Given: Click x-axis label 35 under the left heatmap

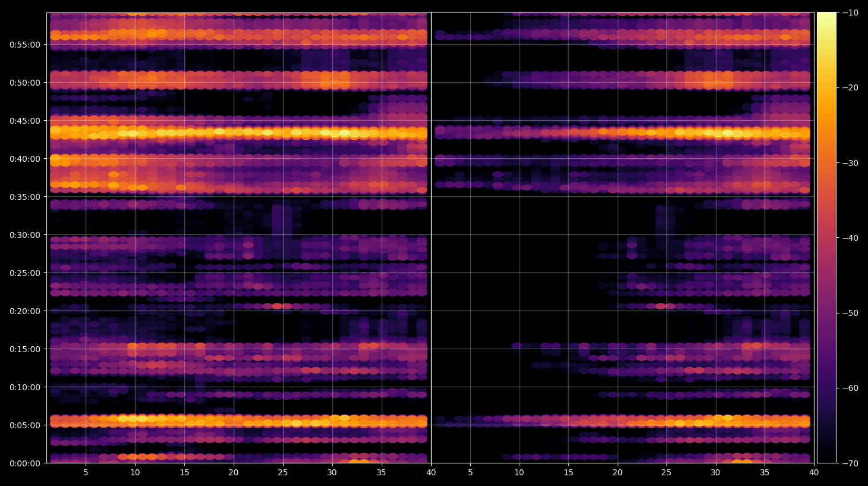Looking at the screenshot, I should [381, 473].
